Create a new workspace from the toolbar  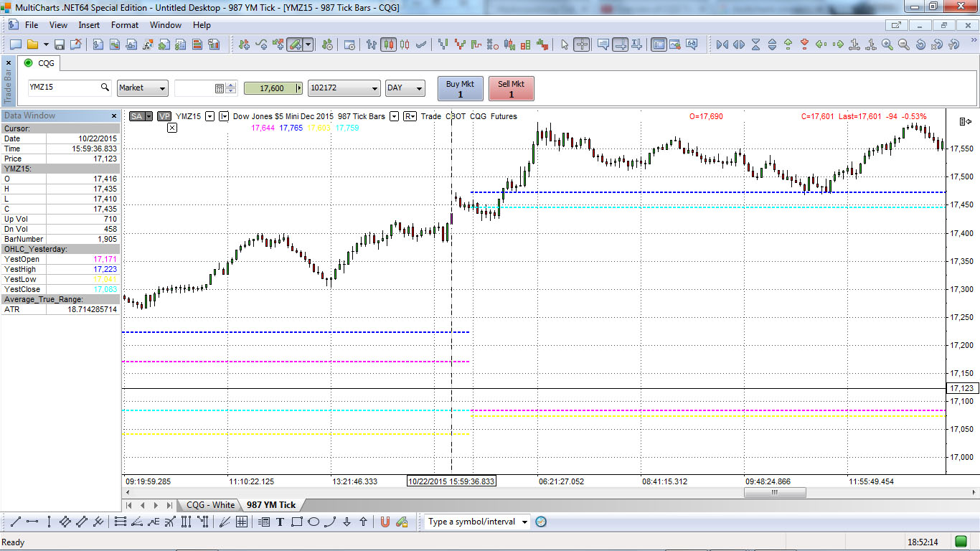15,44
